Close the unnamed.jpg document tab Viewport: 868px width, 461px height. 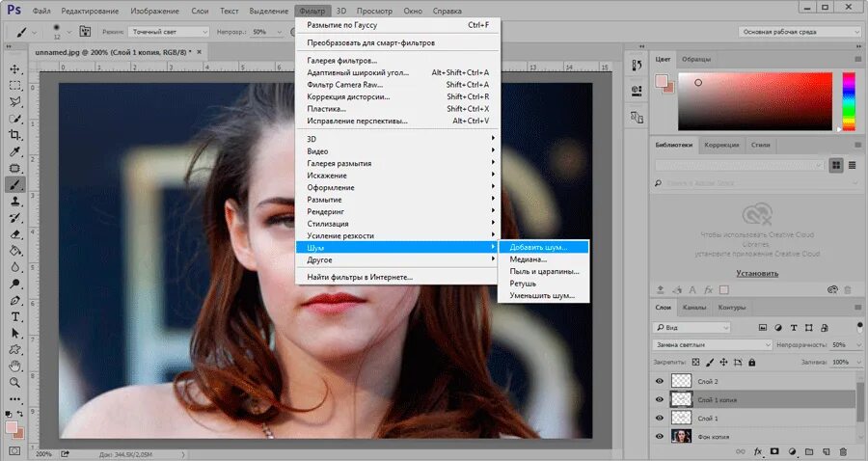click(x=200, y=52)
